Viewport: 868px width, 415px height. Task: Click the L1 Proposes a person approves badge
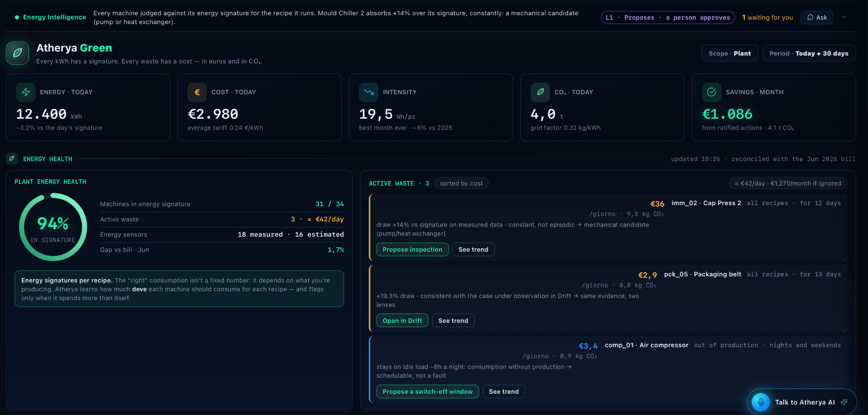668,17
